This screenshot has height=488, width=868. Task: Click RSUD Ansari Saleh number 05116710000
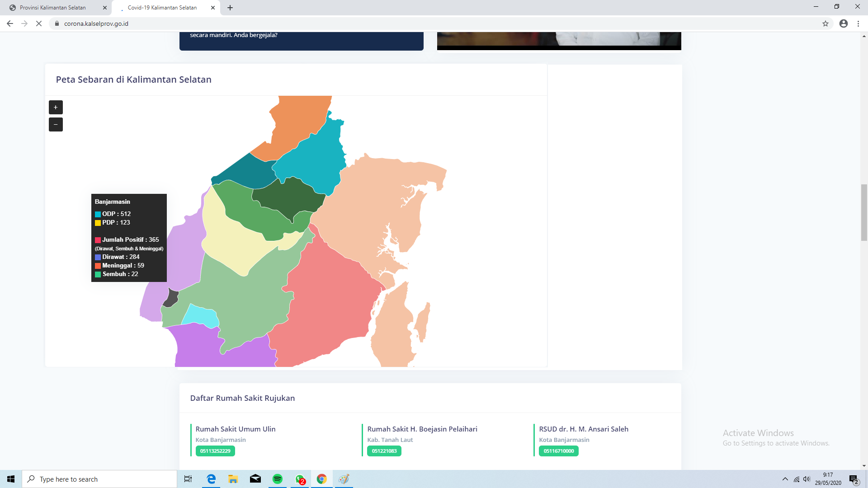[559, 451]
